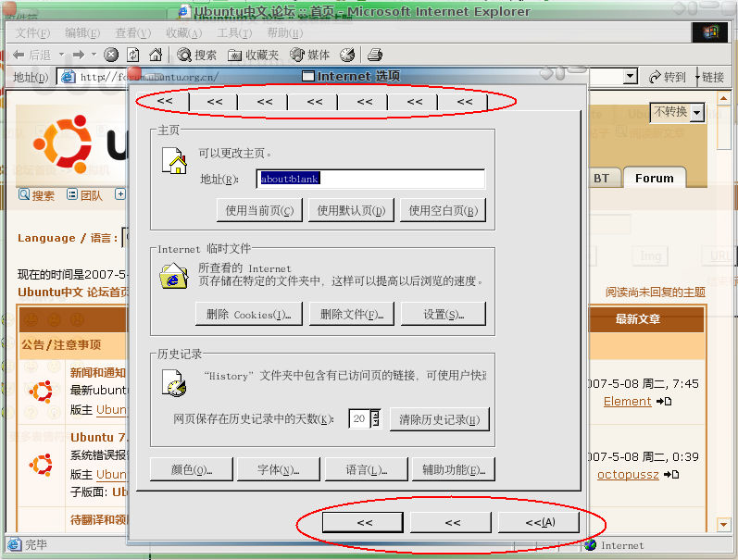The image size is (738, 560).
Task: Open the 搜索 search toolbar button
Action: coord(196,55)
